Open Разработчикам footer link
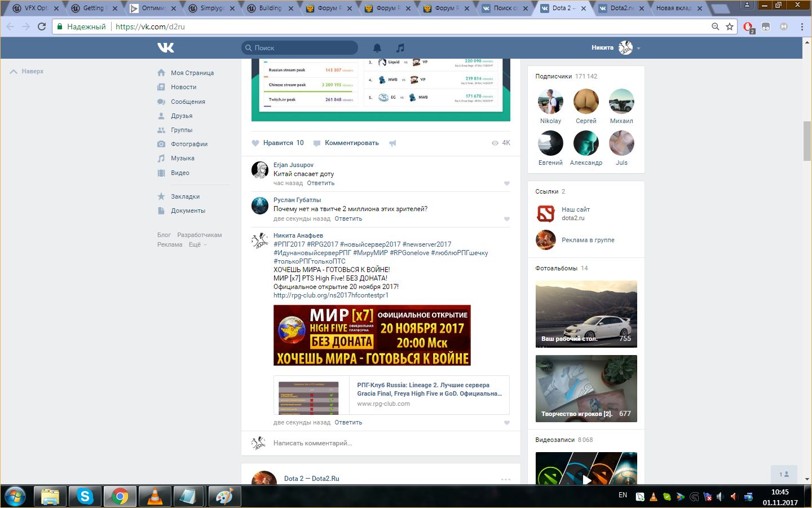Image resolution: width=812 pixels, height=508 pixels. [200, 235]
